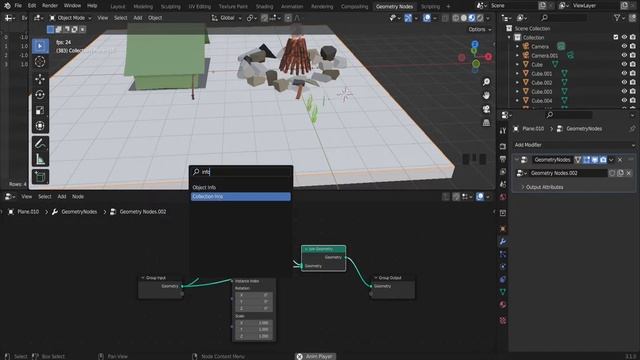Screen dimensions: 640x360
Task: Click the Anim Player status bar button
Action: pos(315,356)
